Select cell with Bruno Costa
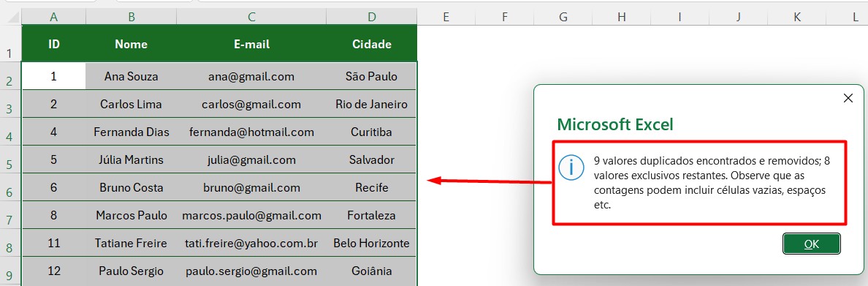868x286 pixels. coord(132,187)
